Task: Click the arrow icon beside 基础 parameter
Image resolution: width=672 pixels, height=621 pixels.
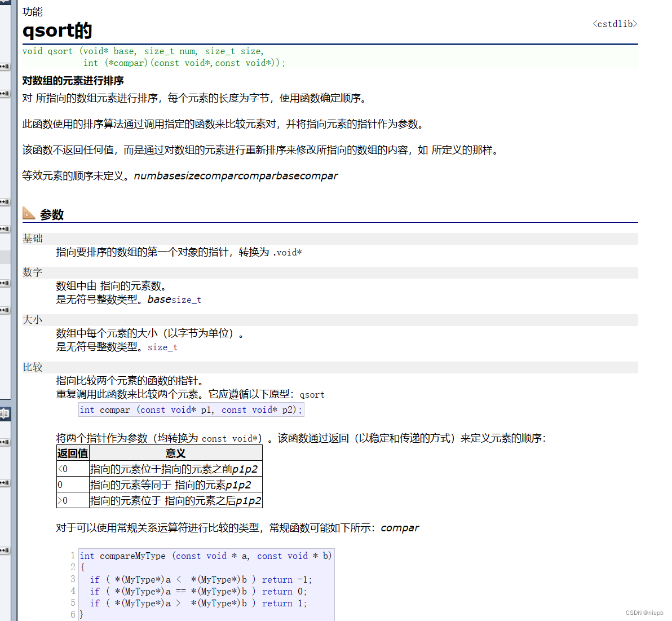Action: point(5,228)
